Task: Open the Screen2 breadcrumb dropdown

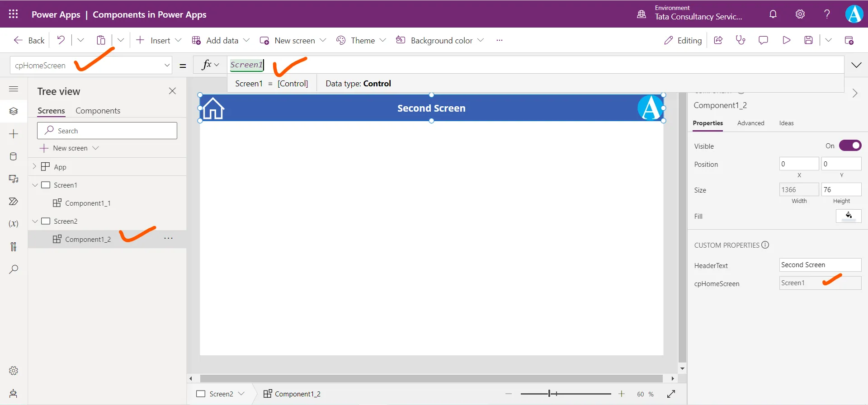Action: pyautogui.click(x=241, y=394)
